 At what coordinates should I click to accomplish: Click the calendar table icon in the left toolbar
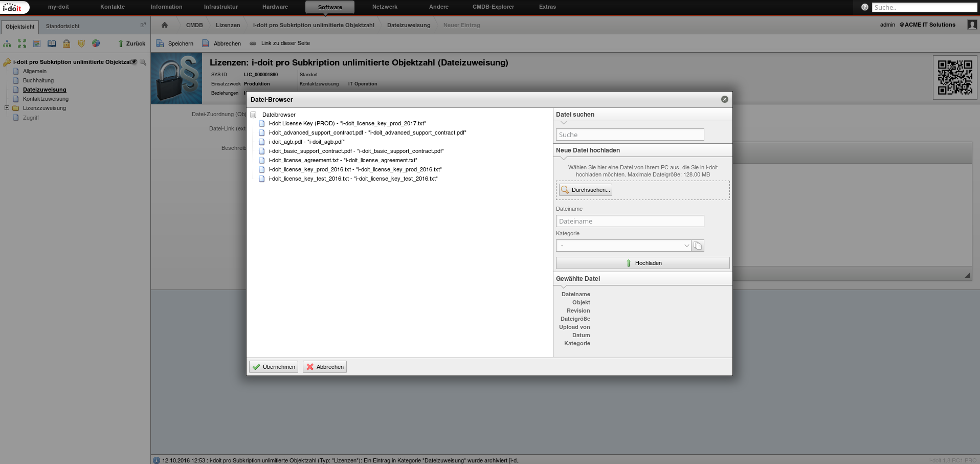click(x=37, y=43)
